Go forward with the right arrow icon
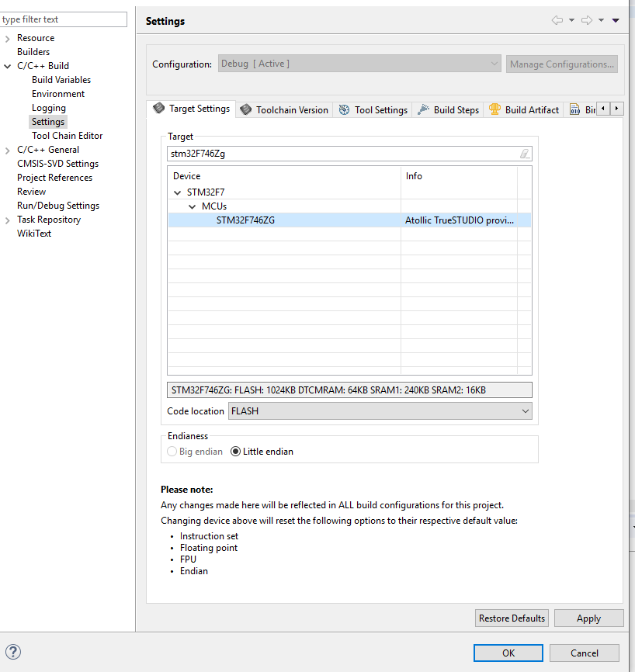The height and width of the screenshot is (672, 635). (587, 20)
